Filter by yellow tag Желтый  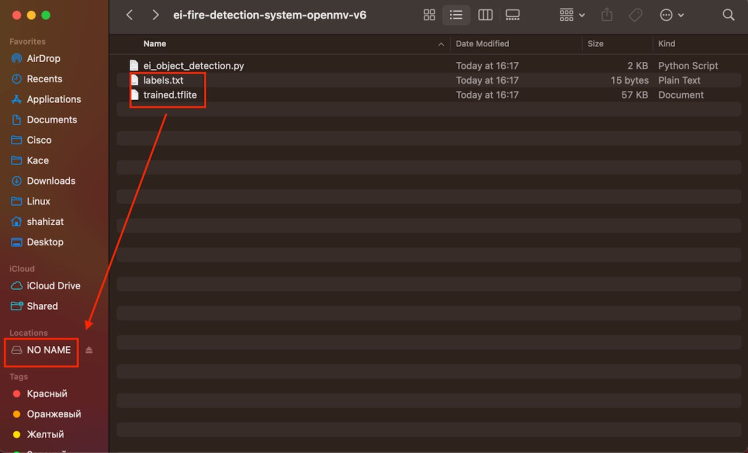click(x=45, y=434)
